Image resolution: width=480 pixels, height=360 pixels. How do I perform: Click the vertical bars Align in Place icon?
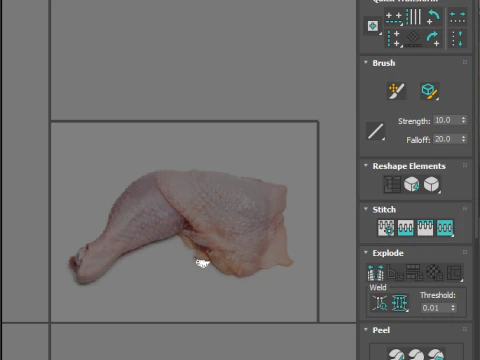(x=414, y=17)
